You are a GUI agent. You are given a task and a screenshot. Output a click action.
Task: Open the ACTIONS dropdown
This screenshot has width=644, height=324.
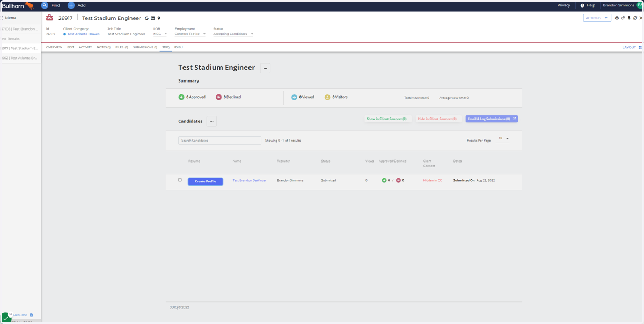tap(597, 18)
